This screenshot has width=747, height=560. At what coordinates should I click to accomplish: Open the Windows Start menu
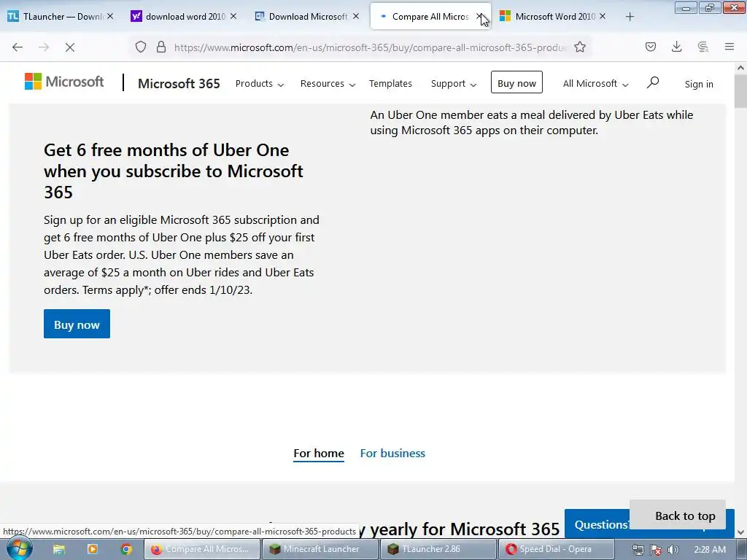[x=20, y=549]
